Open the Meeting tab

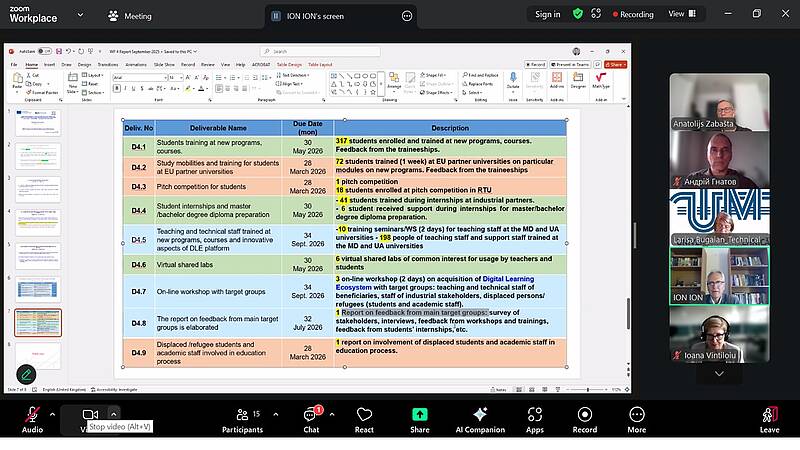130,16
